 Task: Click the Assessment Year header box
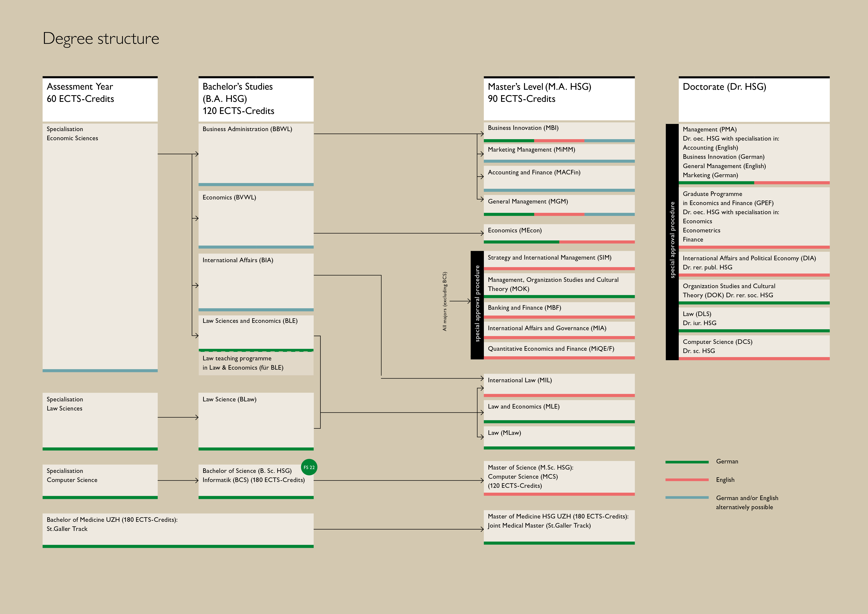[x=100, y=99]
